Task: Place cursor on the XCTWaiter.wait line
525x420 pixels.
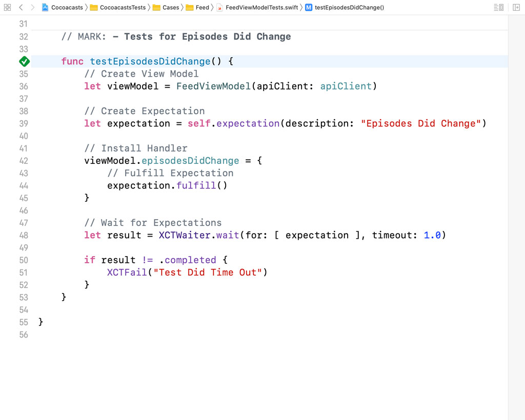Action: [x=256, y=235]
